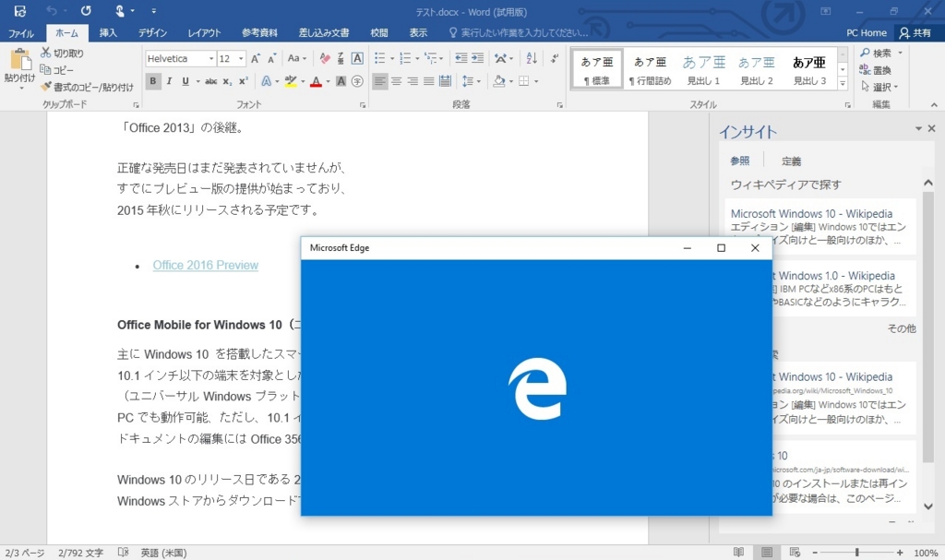945x560 pixels.
Task: Open Microsoft Windows 10 - Wikipedia first result
Action: click(x=812, y=214)
